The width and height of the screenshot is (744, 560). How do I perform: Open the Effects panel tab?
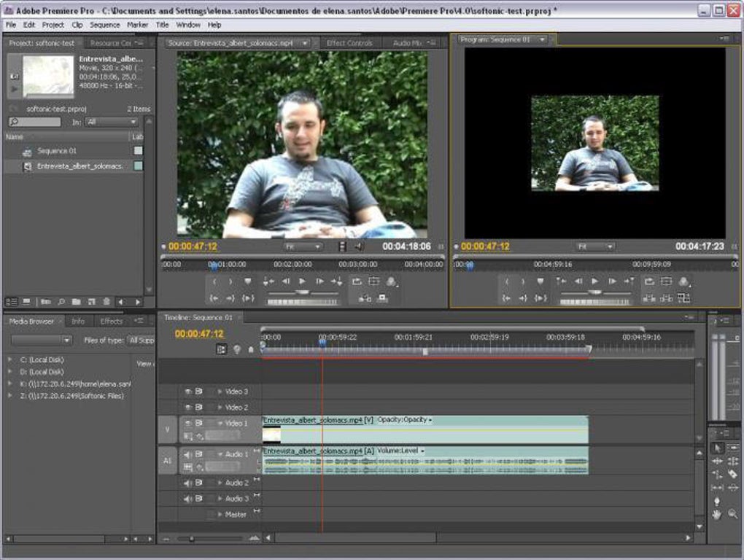click(x=112, y=322)
